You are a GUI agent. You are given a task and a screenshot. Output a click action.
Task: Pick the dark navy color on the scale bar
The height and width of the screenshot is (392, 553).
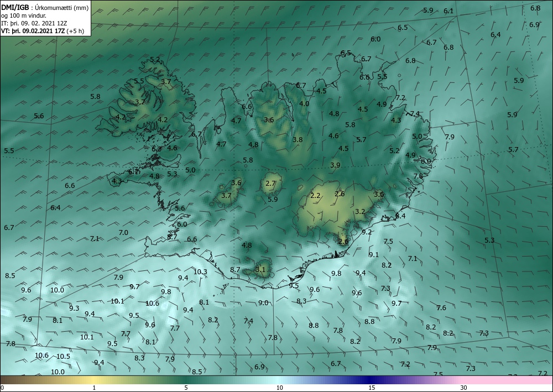[371, 380]
